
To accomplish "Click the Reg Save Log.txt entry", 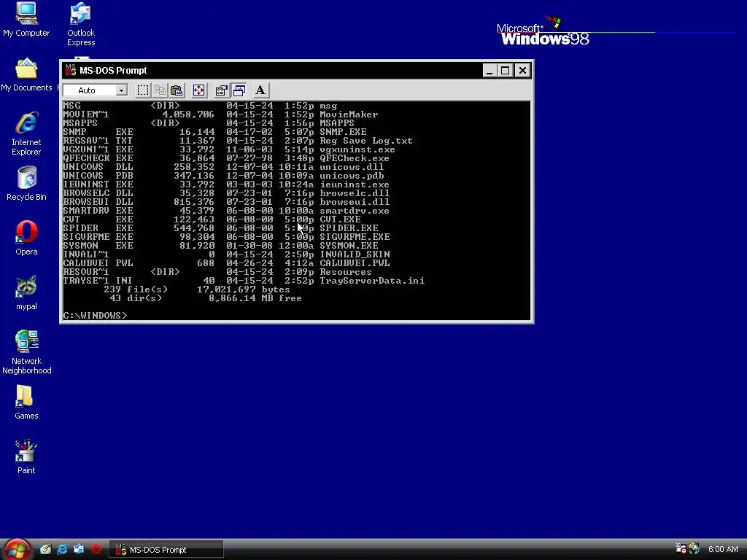I will click(366, 141).
